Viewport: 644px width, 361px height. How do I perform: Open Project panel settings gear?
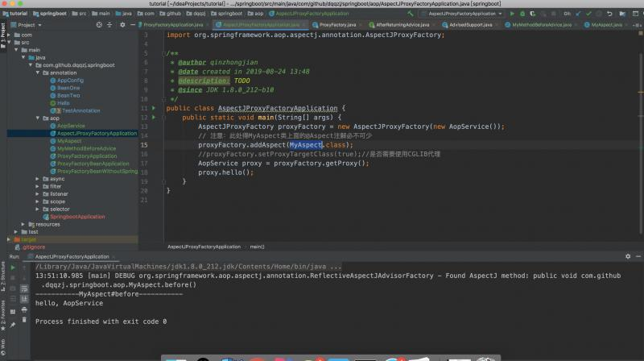point(122,25)
